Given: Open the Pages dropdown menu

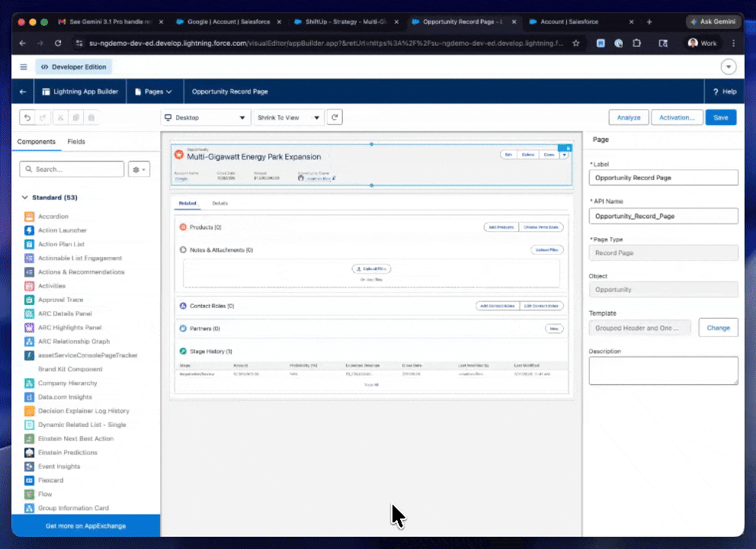Looking at the screenshot, I should 153,91.
